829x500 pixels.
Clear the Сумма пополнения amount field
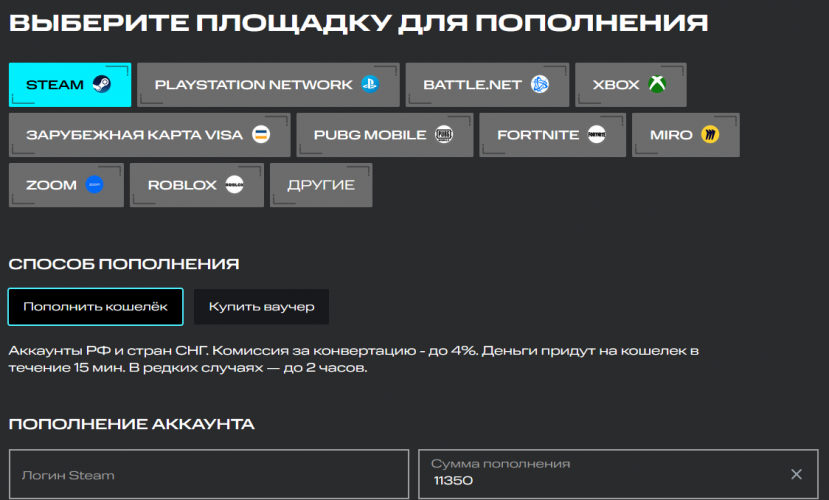[796, 474]
